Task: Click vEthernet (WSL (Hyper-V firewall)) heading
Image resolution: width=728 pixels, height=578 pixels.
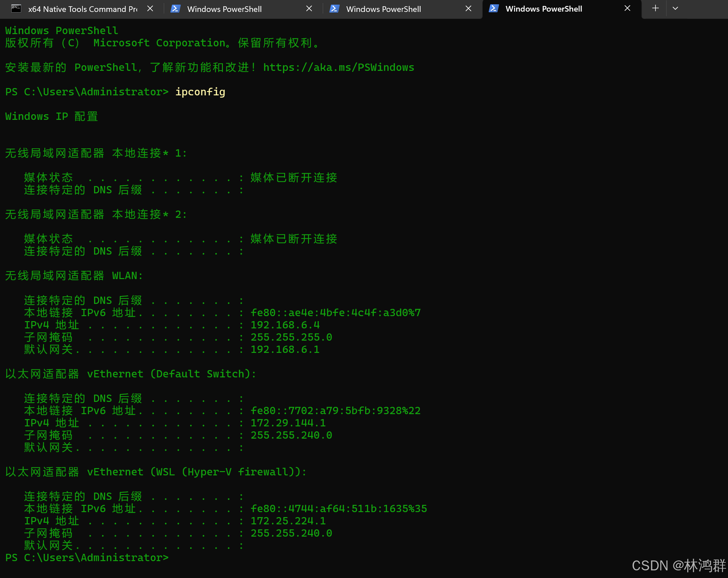Action: [x=156, y=472]
